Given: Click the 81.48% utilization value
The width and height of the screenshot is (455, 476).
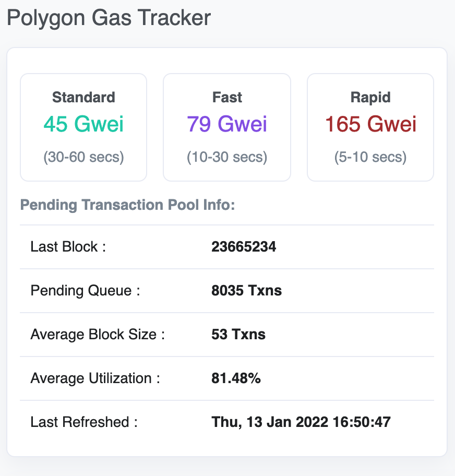Looking at the screenshot, I should click(236, 378).
